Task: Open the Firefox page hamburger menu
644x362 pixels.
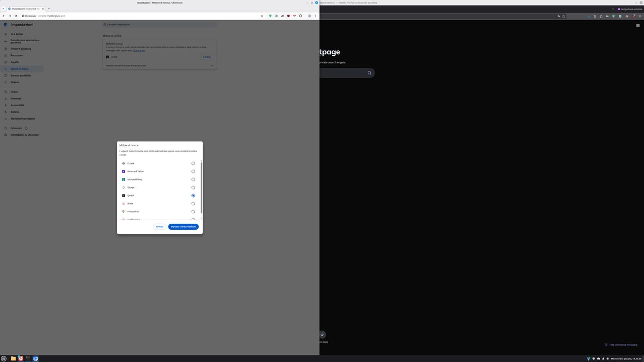Action: 638,26
